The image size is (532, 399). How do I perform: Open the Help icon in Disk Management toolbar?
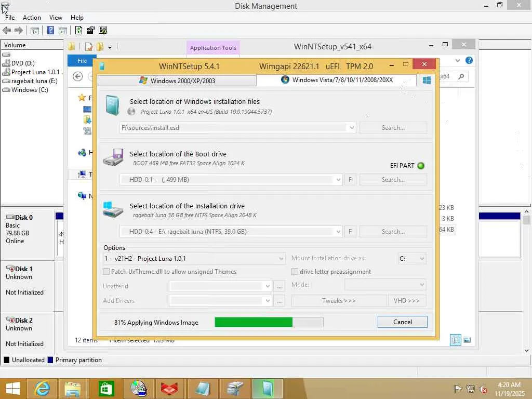(50, 30)
